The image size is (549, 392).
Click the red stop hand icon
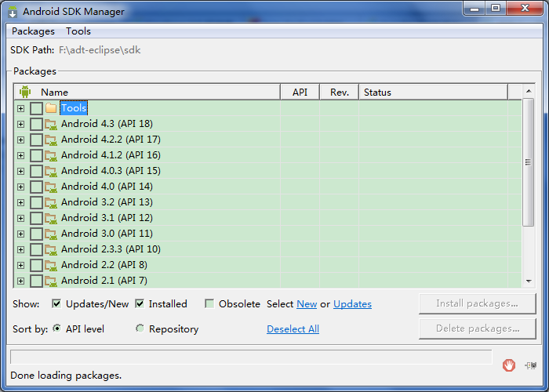tap(509, 365)
